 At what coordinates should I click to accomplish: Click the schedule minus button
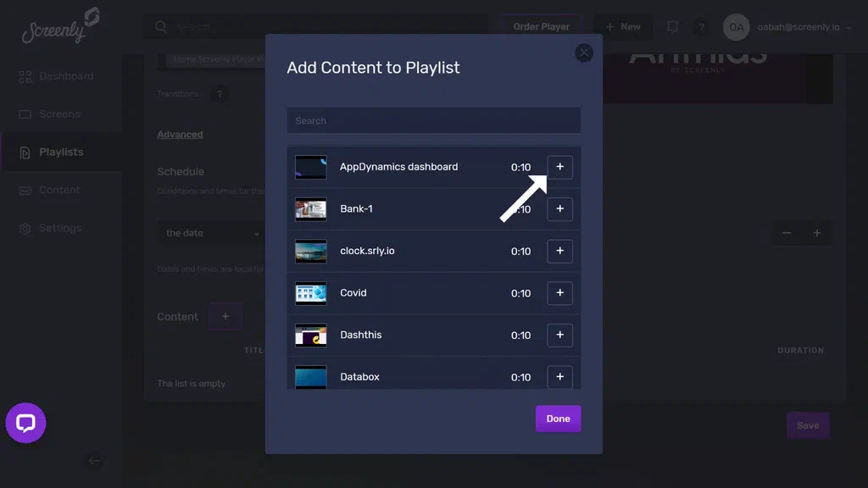[787, 233]
